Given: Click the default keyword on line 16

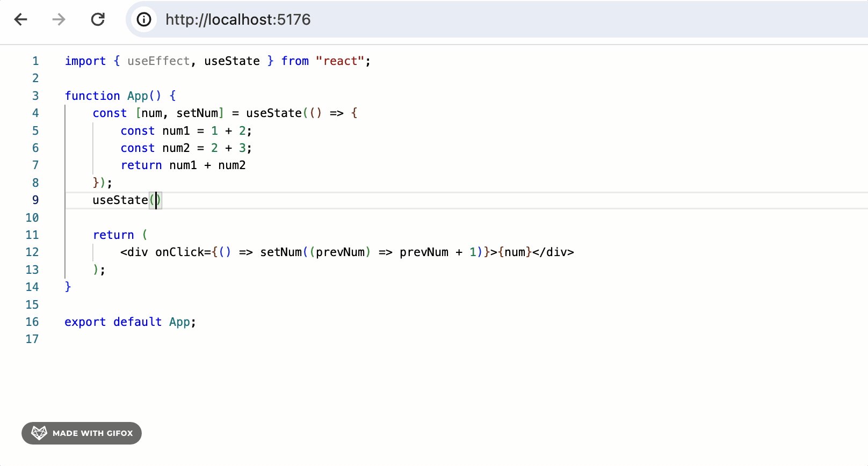Looking at the screenshot, I should 138,322.
